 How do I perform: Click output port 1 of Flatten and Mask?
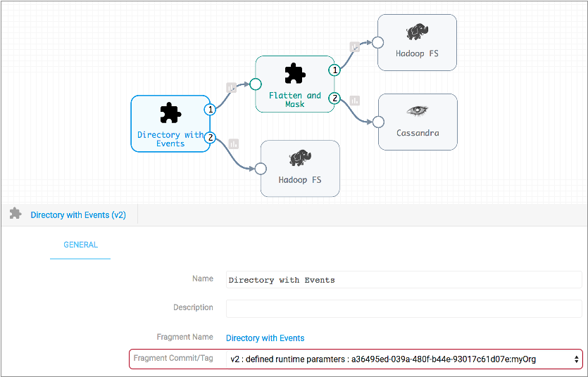click(334, 70)
